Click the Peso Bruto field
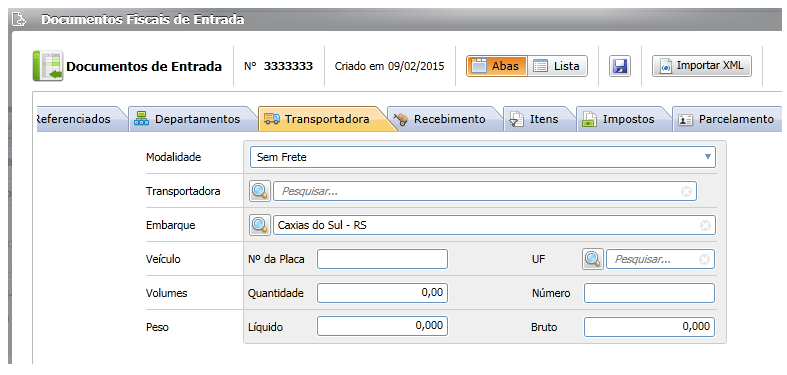The image size is (787, 375). (x=649, y=327)
